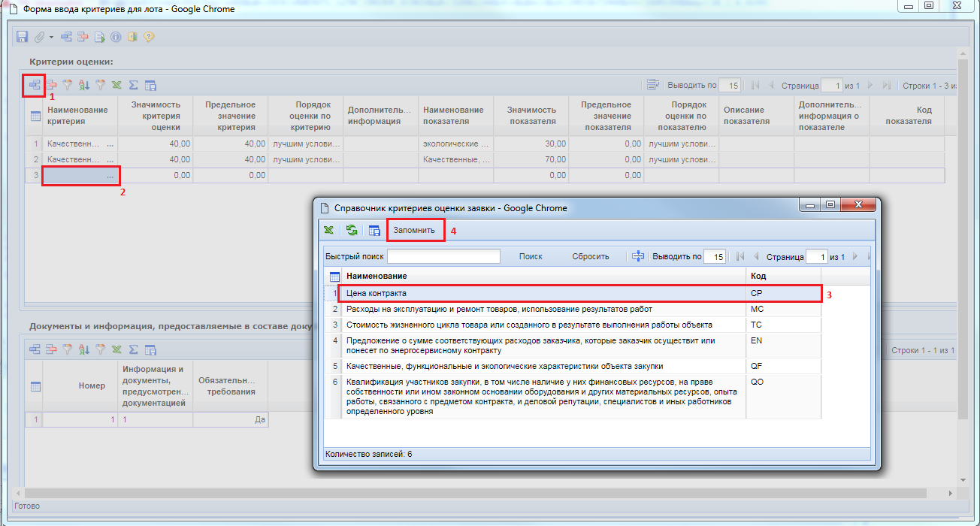980x526 pixels.
Task: Select the Да cell in documents grid
Action: (230, 419)
